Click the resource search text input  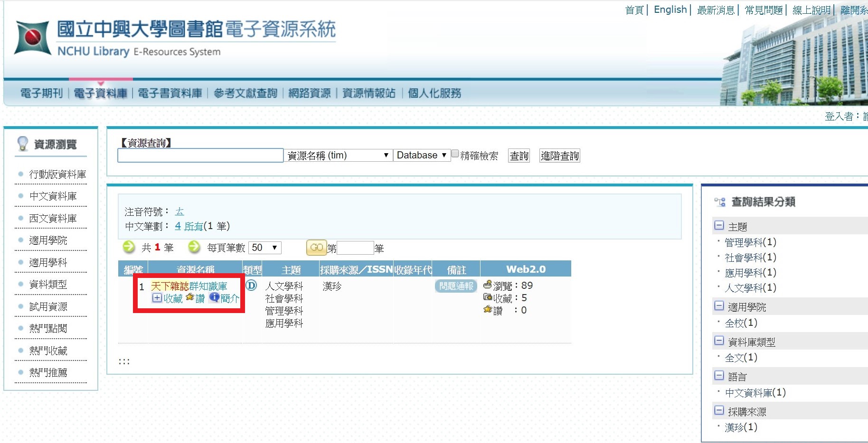click(200, 156)
